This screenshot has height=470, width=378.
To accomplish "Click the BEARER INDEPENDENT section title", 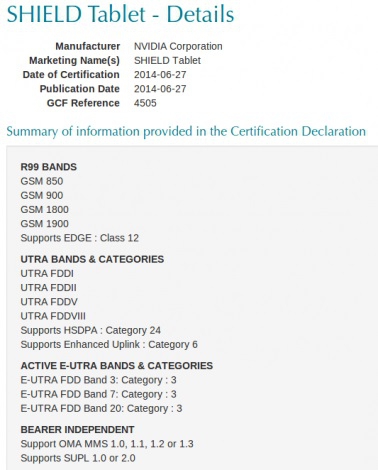I will [x=77, y=429].
